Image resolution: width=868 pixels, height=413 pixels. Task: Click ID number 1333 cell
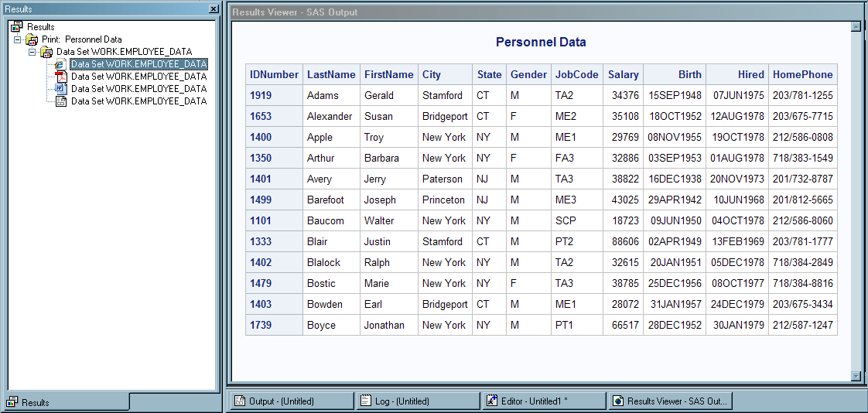click(274, 241)
